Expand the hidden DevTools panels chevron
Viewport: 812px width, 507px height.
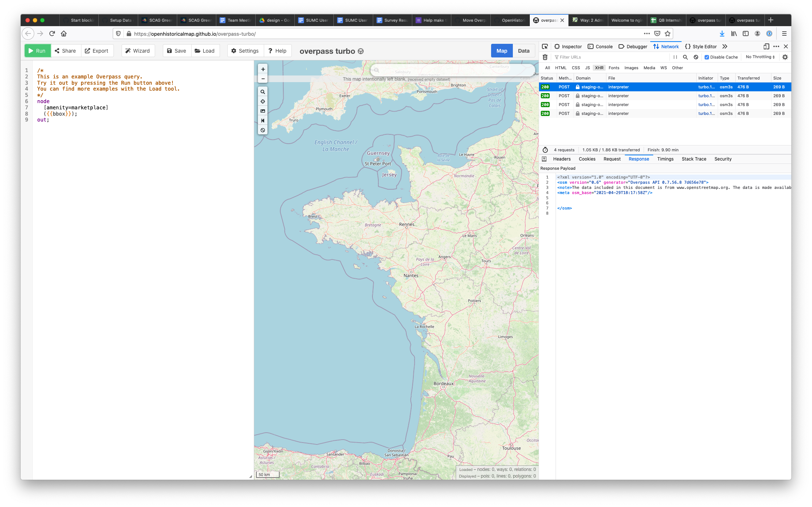(725, 46)
